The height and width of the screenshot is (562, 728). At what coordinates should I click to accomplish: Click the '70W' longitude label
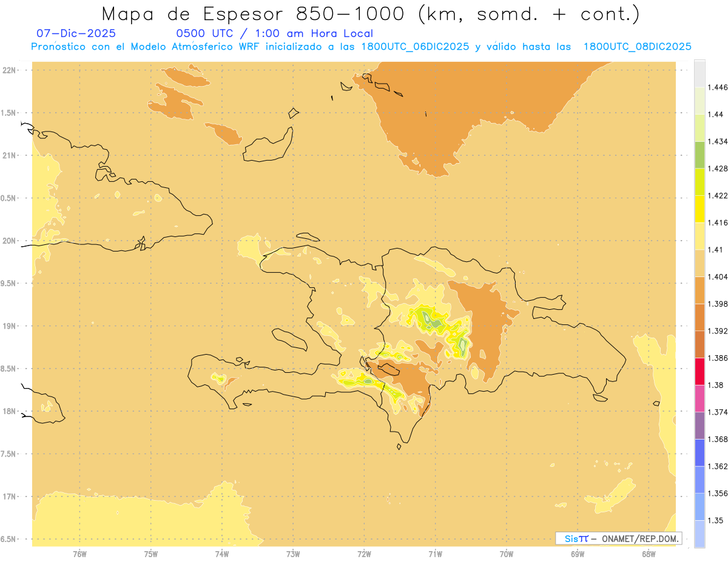click(x=507, y=554)
